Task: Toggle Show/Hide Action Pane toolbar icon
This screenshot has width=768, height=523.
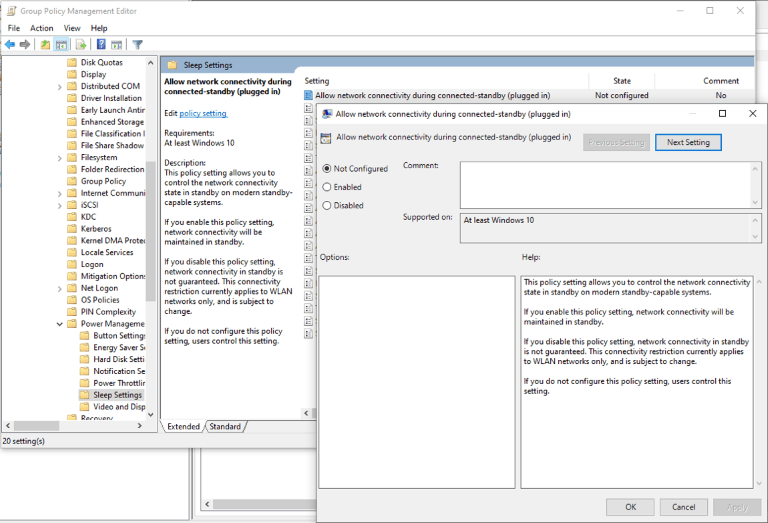Action: 117,45
